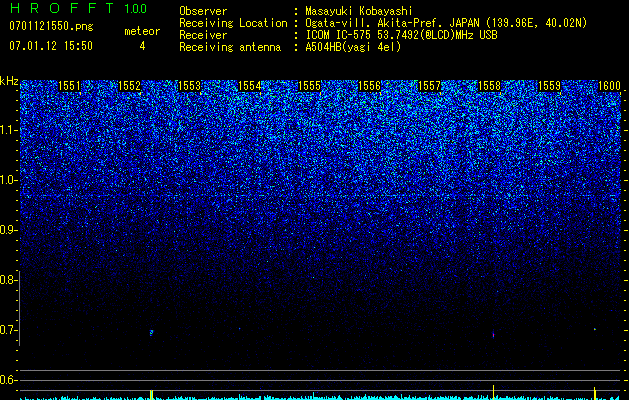Click the kHz axis unit label
The height and width of the screenshot is (400, 629).
(x=9, y=81)
